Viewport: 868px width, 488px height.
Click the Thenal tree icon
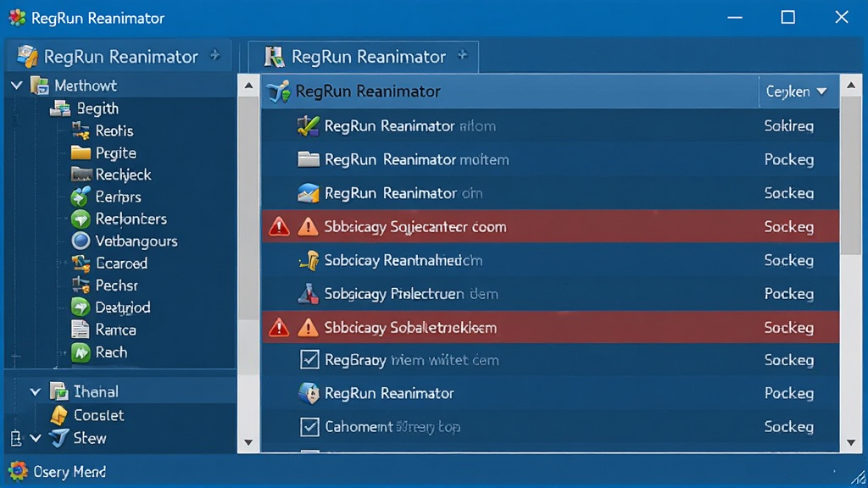click(x=58, y=391)
